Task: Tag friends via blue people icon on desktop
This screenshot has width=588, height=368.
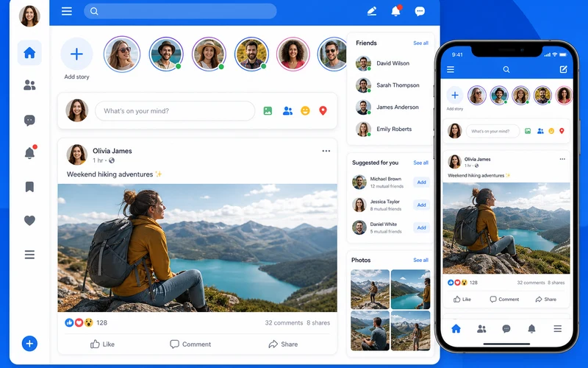Action: point(287,111)
